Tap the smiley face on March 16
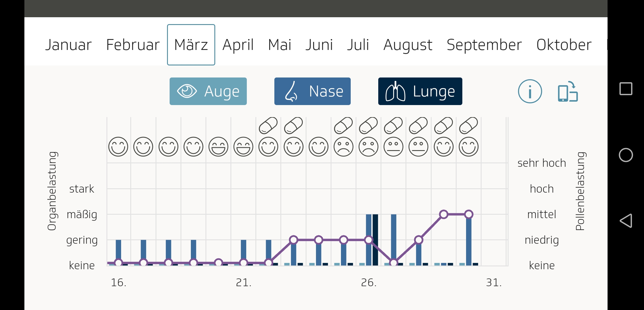Viewport: 644px width, 310px height. (x=118, y=147)
